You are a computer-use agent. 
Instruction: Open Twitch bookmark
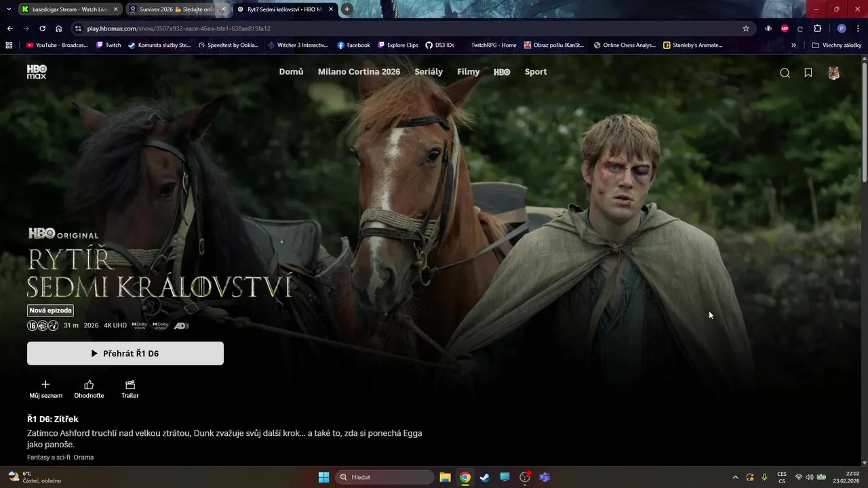coord(108,45)
